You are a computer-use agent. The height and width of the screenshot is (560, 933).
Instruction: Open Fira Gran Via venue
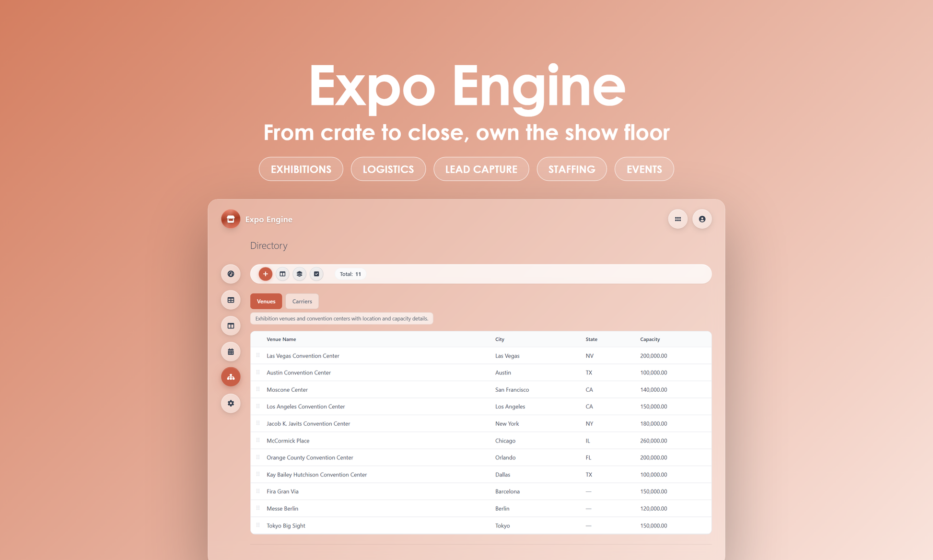click(x=282, y=491)
